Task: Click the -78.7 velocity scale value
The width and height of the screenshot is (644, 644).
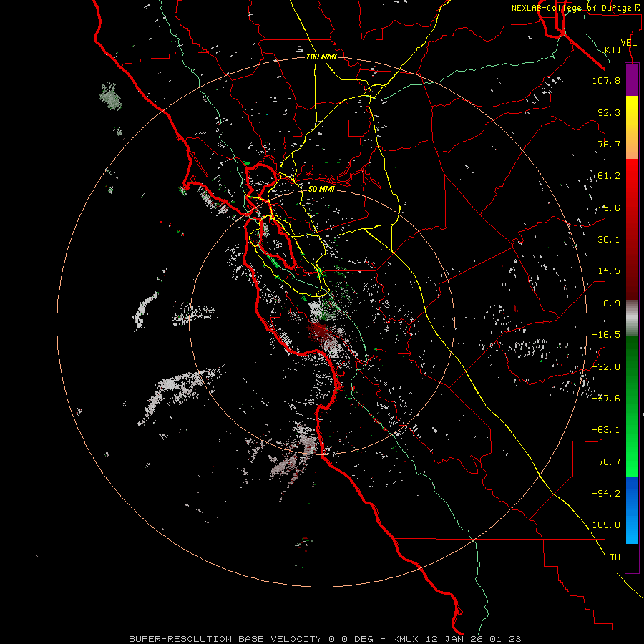Action: (x=606, y=462)
